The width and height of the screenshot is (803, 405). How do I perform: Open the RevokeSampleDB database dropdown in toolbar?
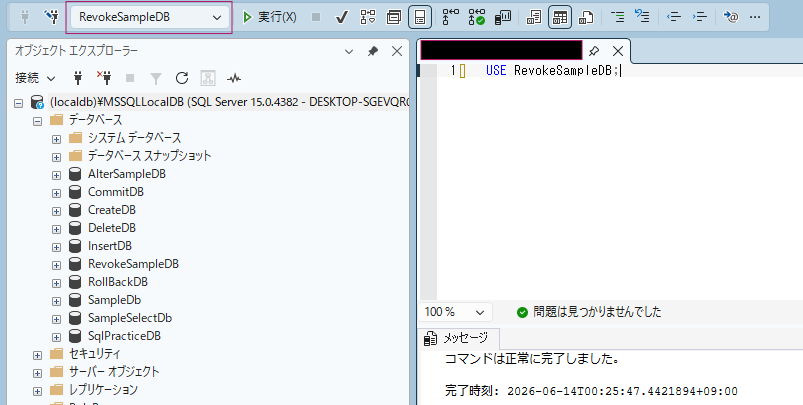150,17
